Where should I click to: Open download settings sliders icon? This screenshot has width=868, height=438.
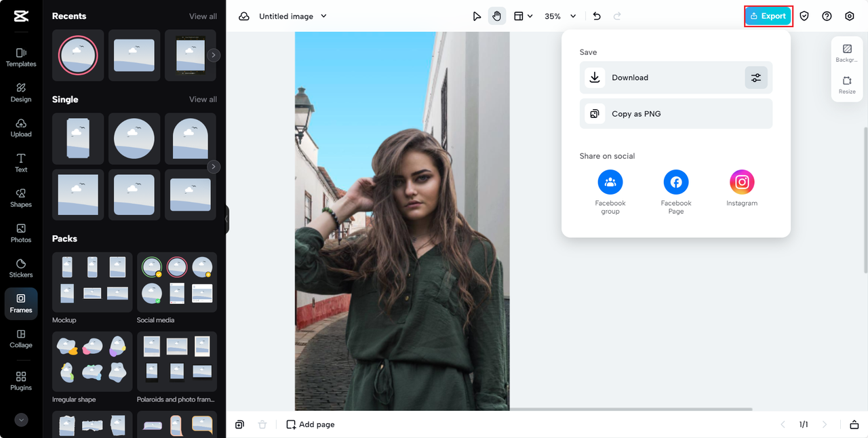(756, 78)
